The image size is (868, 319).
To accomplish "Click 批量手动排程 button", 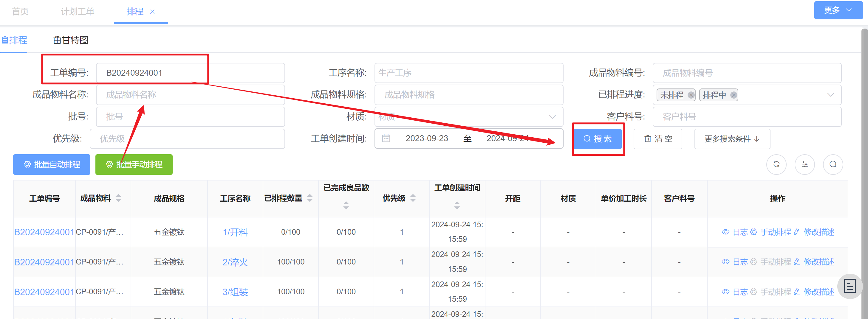I will [134, 164].
